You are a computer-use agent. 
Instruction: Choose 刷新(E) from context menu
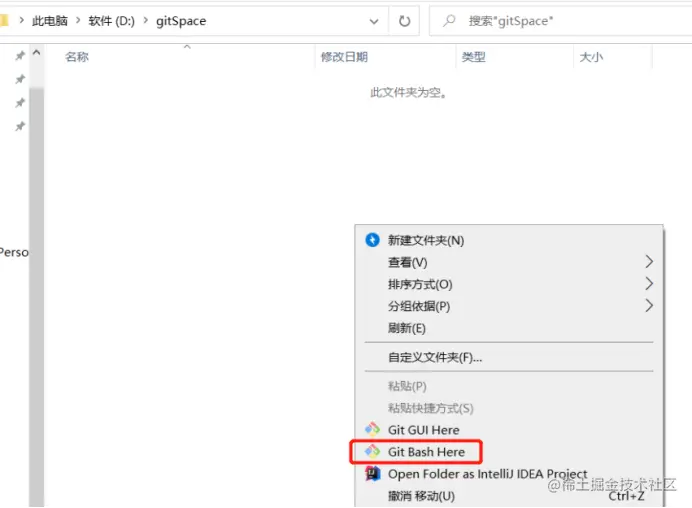coord(509,328)
